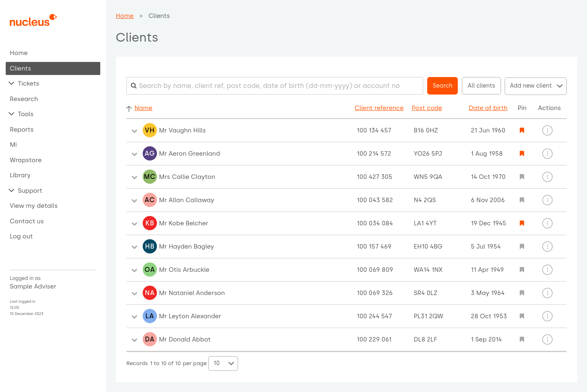Open View my details in sidebar
This screenshot has width=587, height=392.
click(x=33, y=206)
